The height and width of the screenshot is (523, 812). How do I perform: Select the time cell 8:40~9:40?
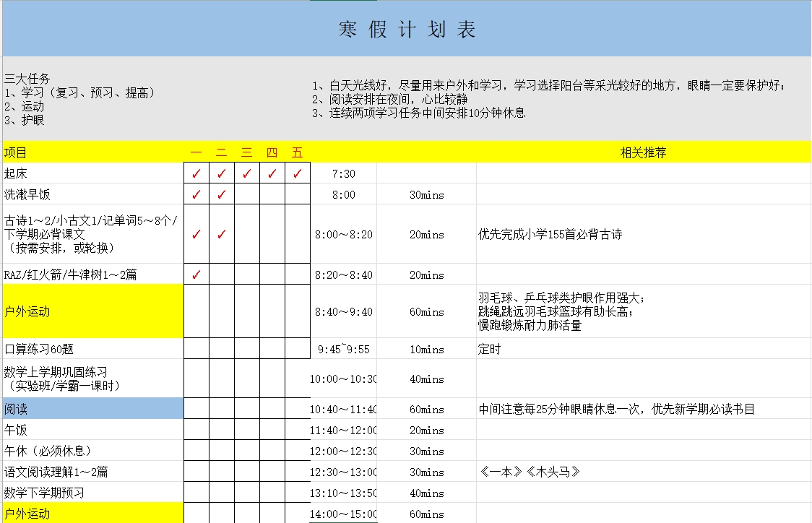[x=344, y=311]
